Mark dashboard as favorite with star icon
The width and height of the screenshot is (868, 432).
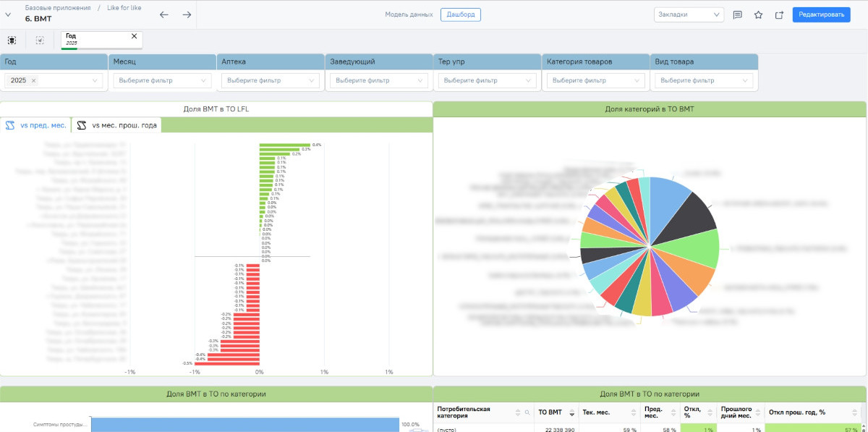(758, 14)
